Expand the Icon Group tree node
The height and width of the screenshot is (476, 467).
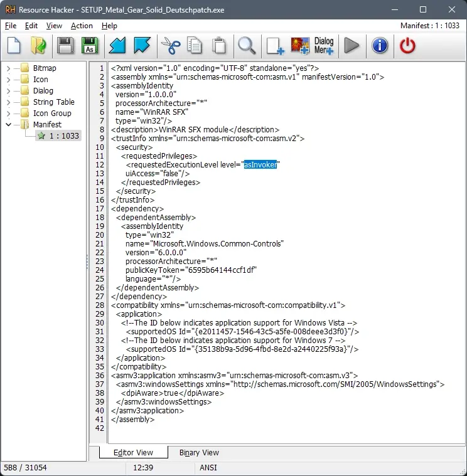tap(9, 114)
